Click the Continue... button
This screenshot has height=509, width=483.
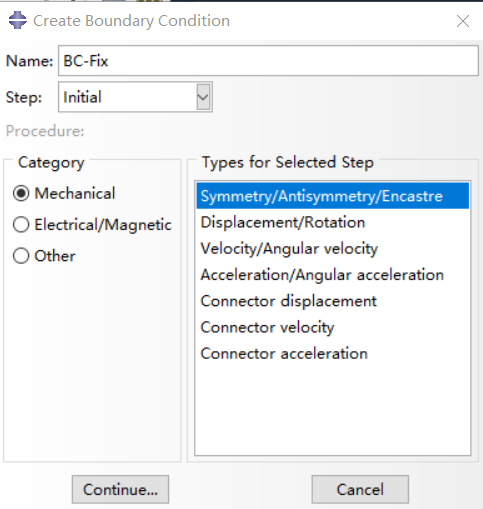point(120,489)
